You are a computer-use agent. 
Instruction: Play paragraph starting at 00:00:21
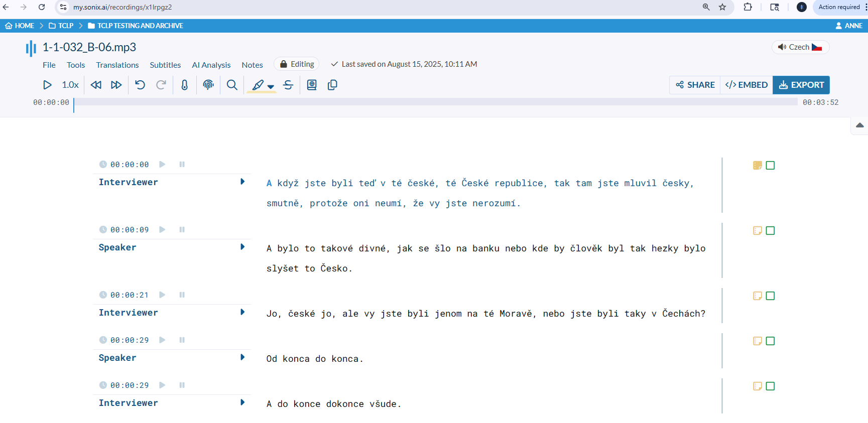click(162, 295)
